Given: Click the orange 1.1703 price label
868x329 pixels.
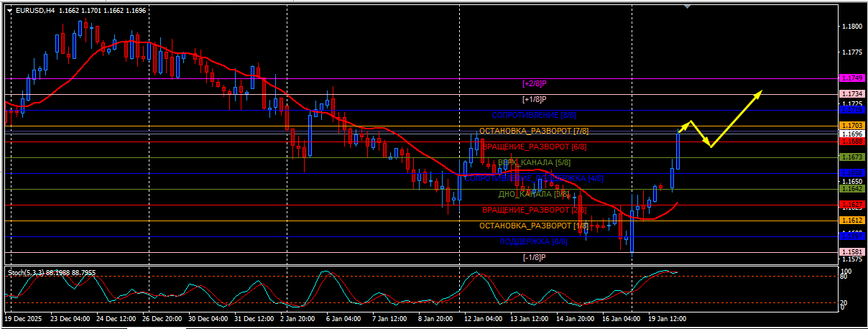Looking at the screenshot, I should 852,126.
